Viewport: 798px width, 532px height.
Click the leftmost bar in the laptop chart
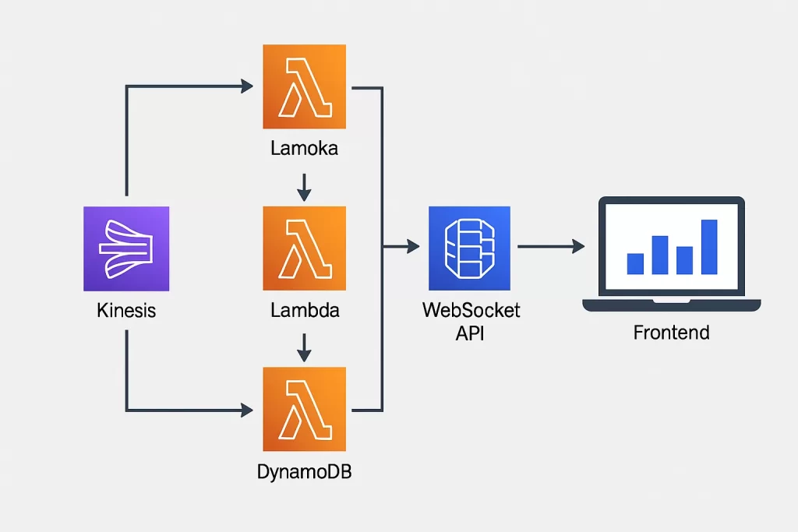pyautogui.click(x=635, y=263)
